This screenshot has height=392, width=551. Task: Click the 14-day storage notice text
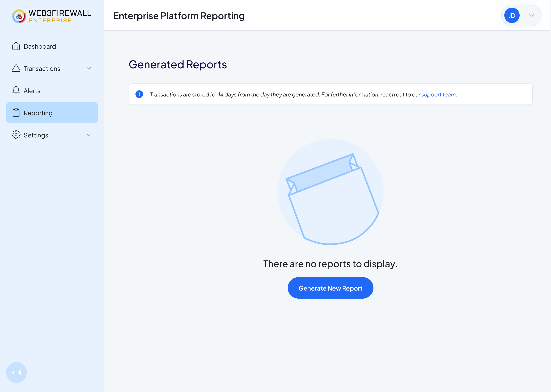303,94
